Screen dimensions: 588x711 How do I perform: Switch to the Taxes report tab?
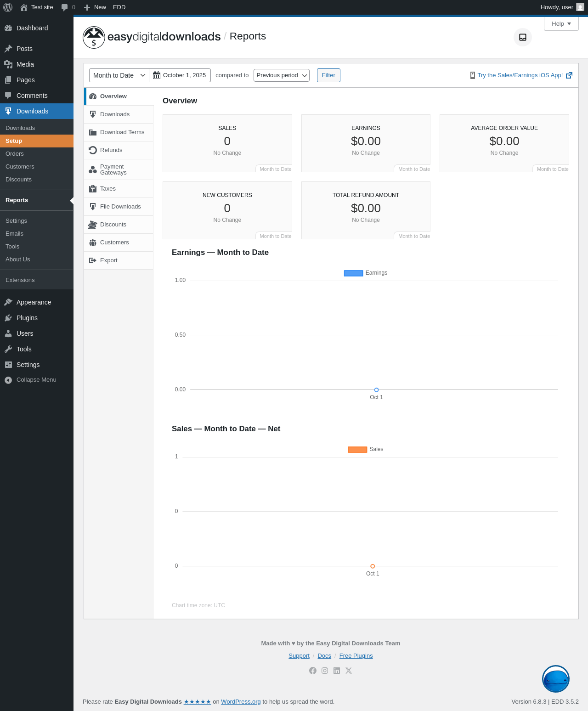[119, 189]
